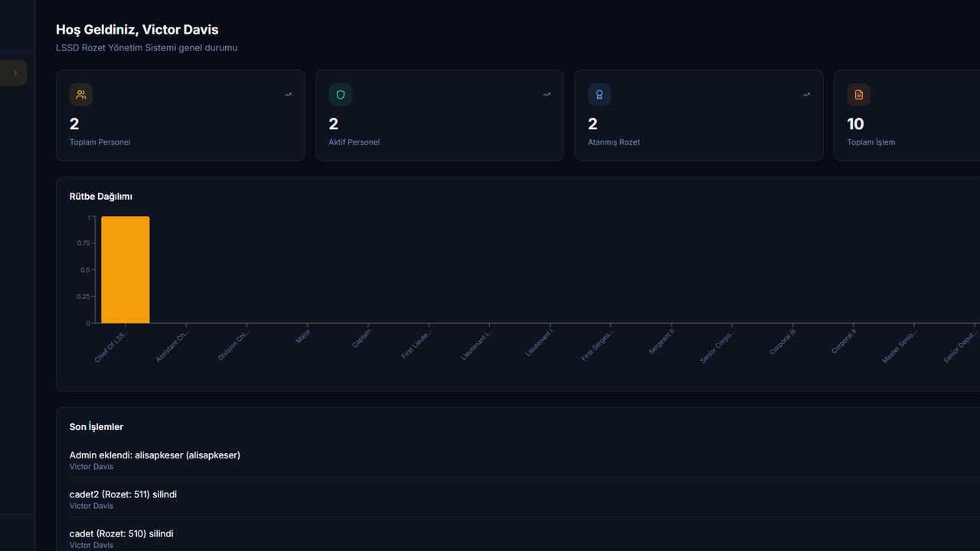Screen dimensions: 980x551
Task: Click the trend arrow on Aktif Personel card
Action: (547, 95)
